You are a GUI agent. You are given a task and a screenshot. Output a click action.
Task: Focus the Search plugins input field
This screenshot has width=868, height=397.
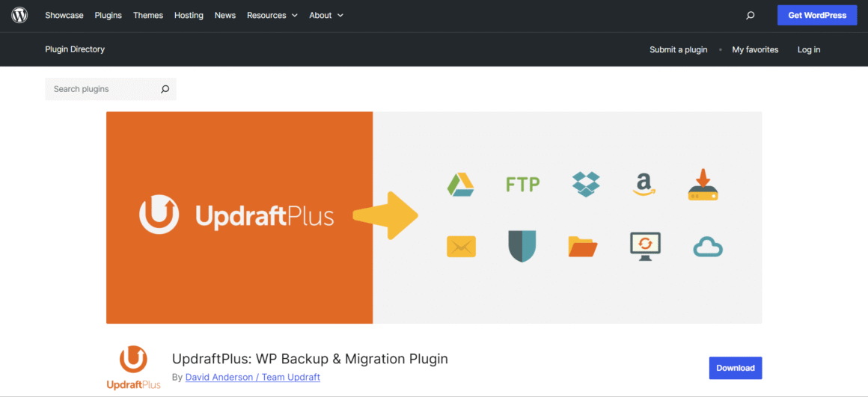pyautogui.click(x=111, y=89)
